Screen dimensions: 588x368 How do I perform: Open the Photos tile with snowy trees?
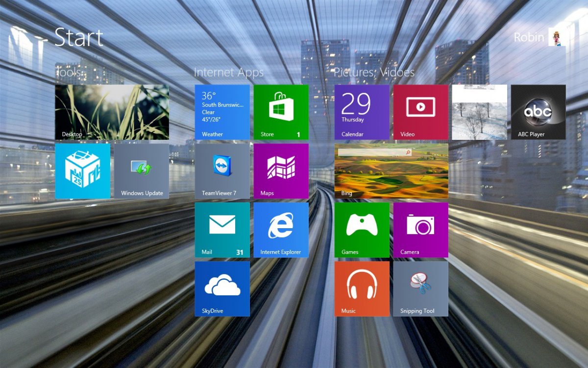tap(479, 112)
